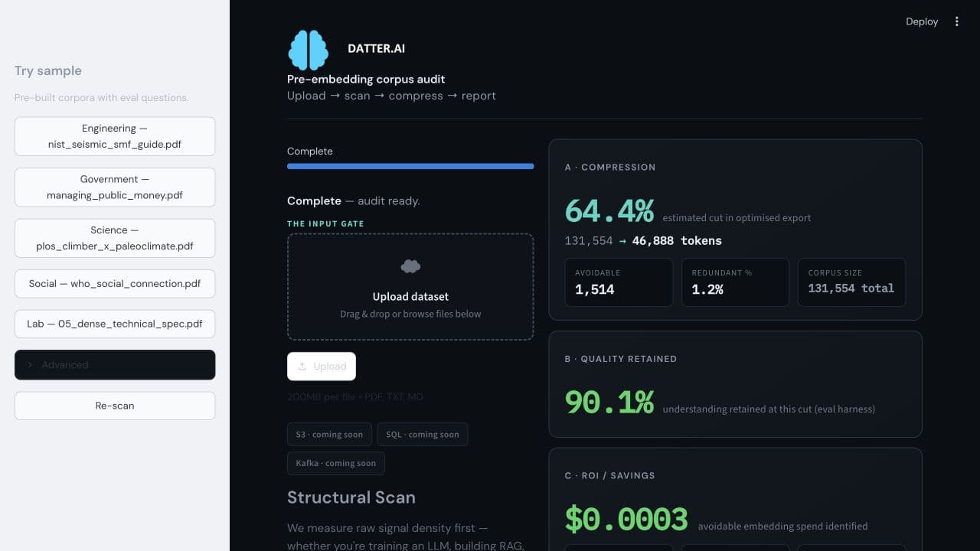Click the Kafka coming soon chip
The height and width of the screenshot is (551, 980).
pyautogui.click(x=336, y=463)
